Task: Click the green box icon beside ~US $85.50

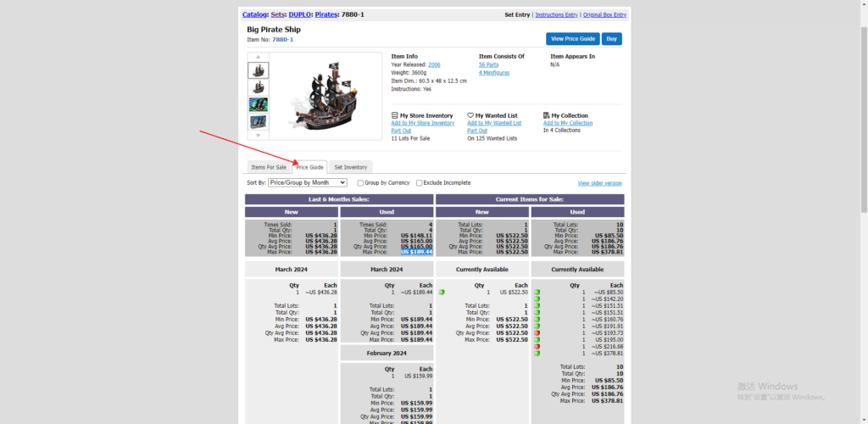Action: tap(537, 293)
